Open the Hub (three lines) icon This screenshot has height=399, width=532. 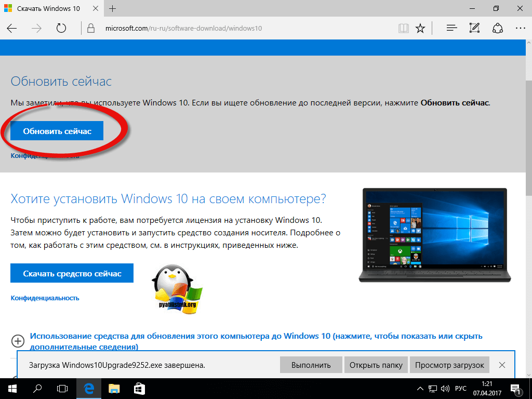coord(451,28)
